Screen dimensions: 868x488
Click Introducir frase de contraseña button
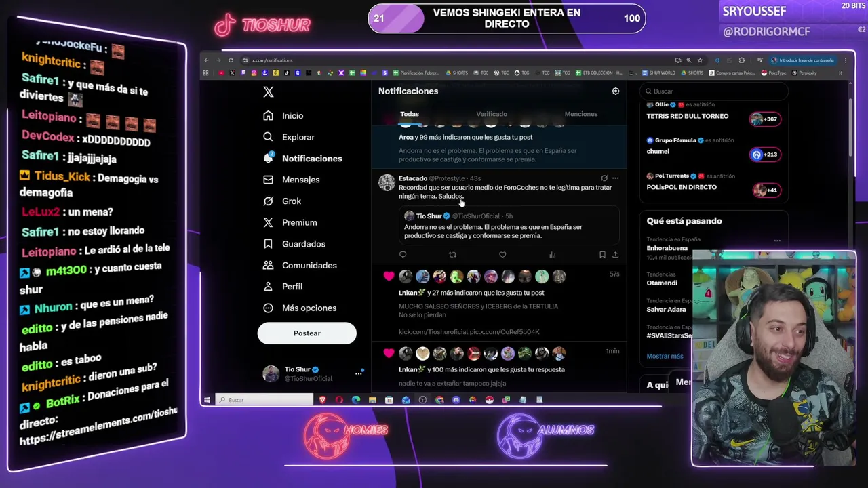[x=803, y=60]
